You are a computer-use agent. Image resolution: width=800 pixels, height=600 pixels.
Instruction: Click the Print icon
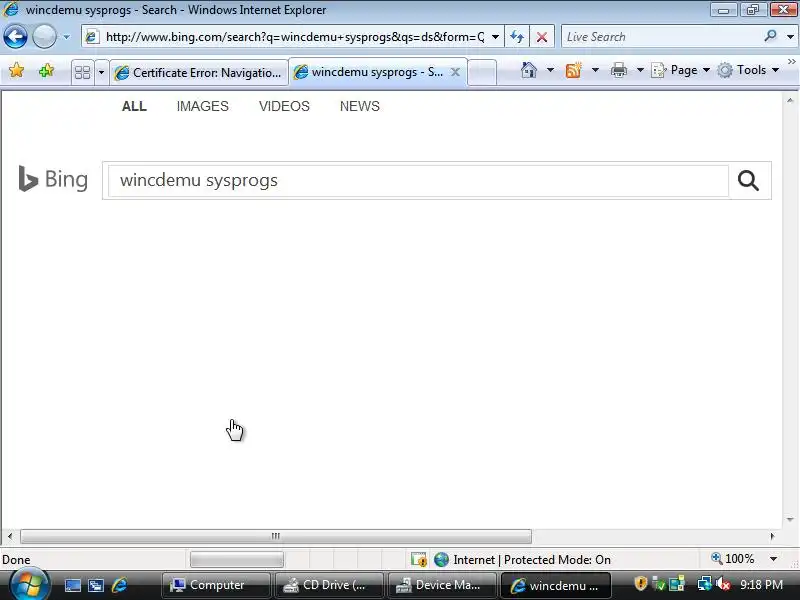[x=618, y=70]
